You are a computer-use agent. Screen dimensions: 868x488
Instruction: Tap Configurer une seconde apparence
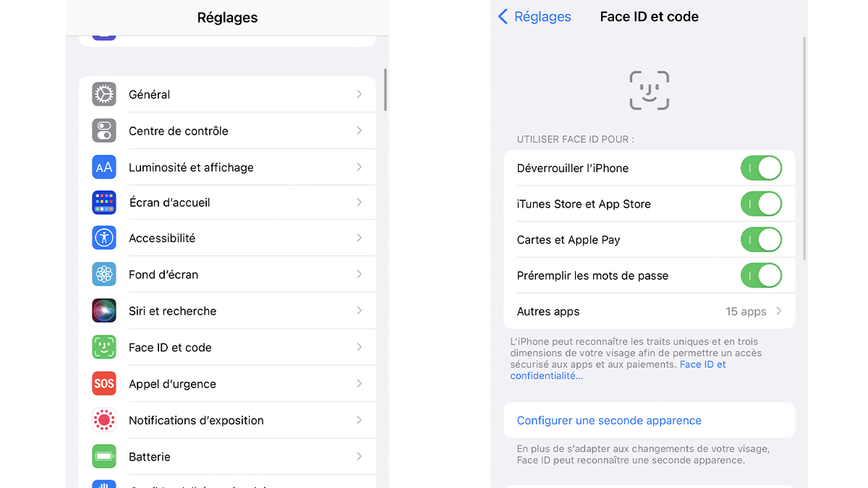click(609, 420)
